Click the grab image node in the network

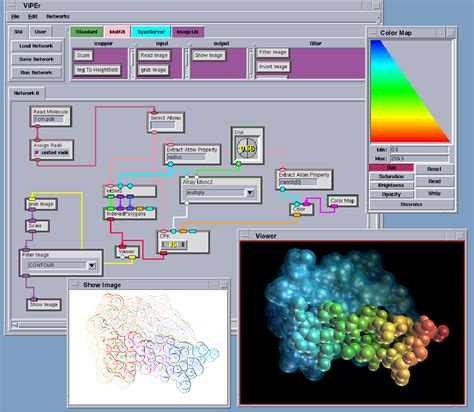point(41,204)
